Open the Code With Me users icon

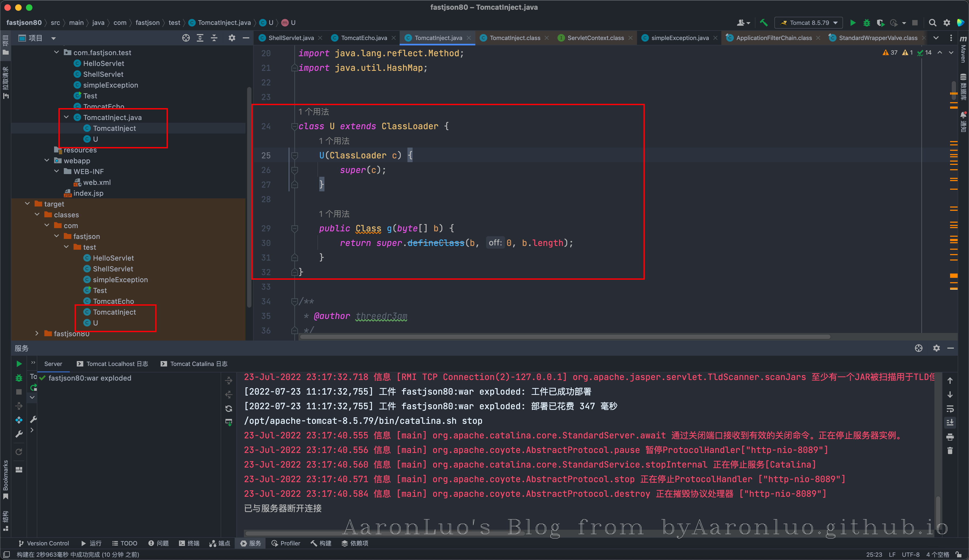[x=743, y=23]
